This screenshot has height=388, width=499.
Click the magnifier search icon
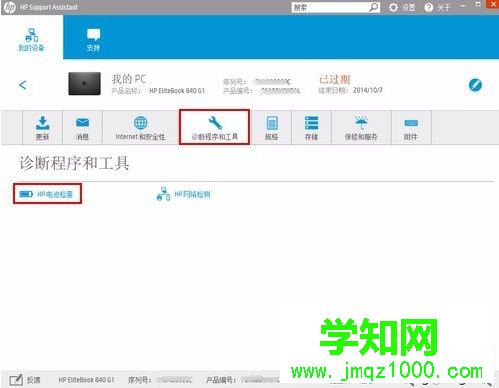click(374, 7)
